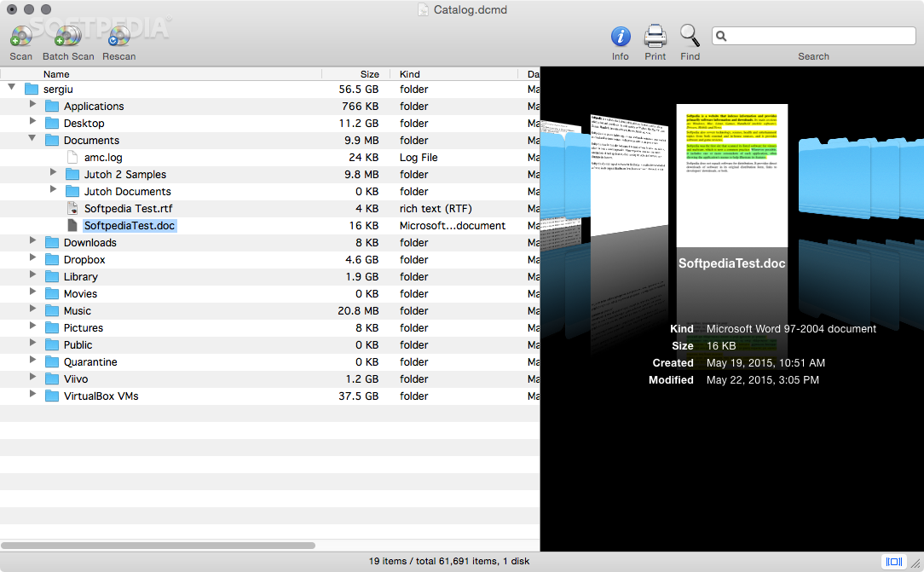Expand the Desktop folder
This screenshot has width=924, height=572.
[x=32, y=121]
